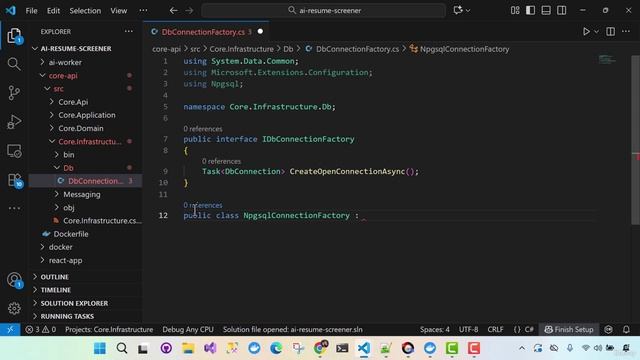This screenshot has width=640, height=360.
Task: Show hidden menu bar items ellipsis
Action: tap(143, 11)
